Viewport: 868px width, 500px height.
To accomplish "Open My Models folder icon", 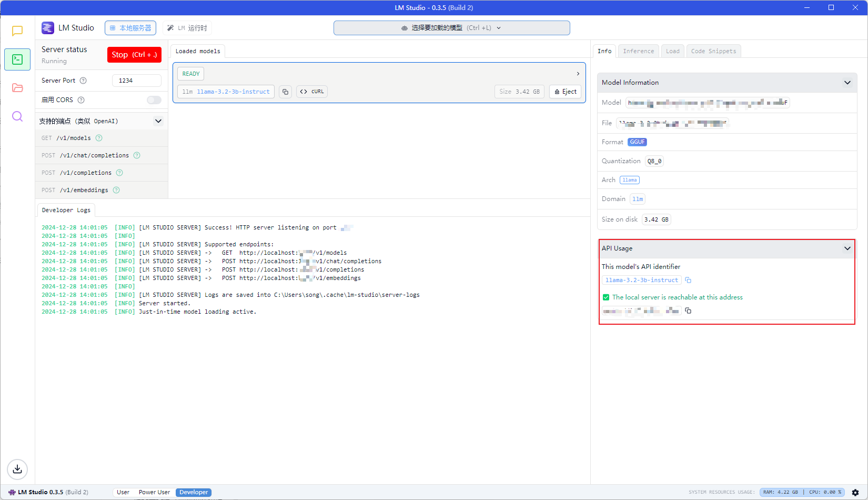I will pos(17,88).
